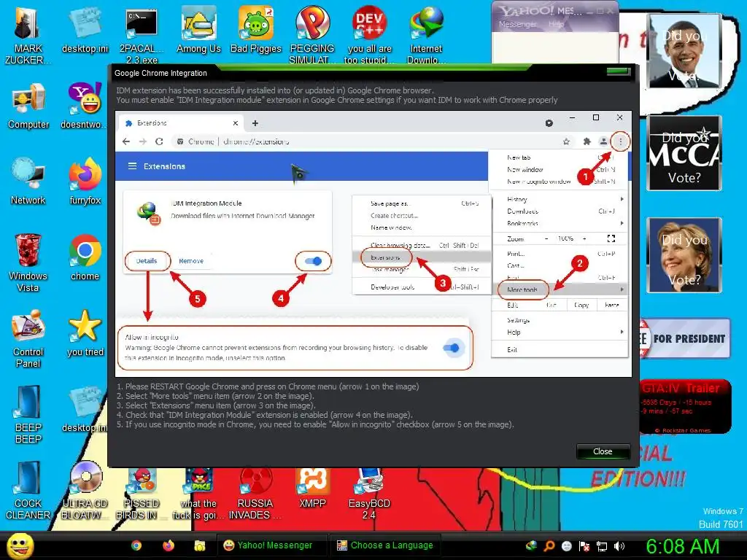Open the pinned folder on the taskbar
747x560 pixels.
click(x=200, y=545)
